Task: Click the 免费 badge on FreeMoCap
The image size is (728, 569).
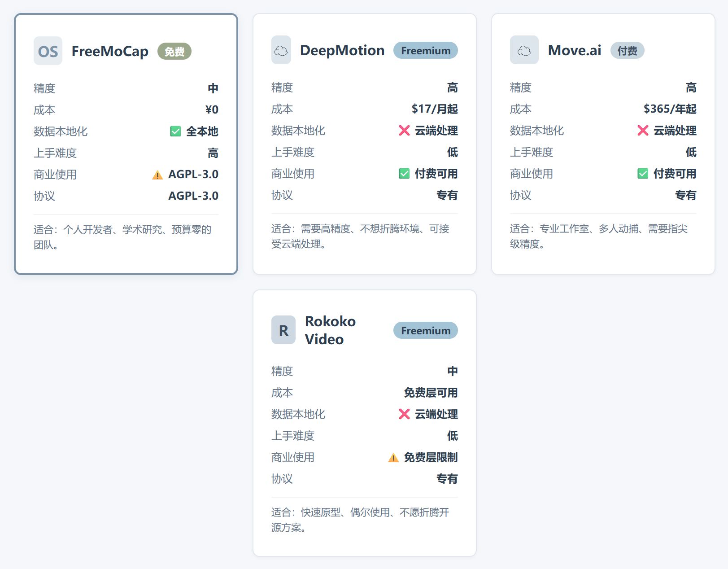Action: pyautogui.click(x=174, y=52)
